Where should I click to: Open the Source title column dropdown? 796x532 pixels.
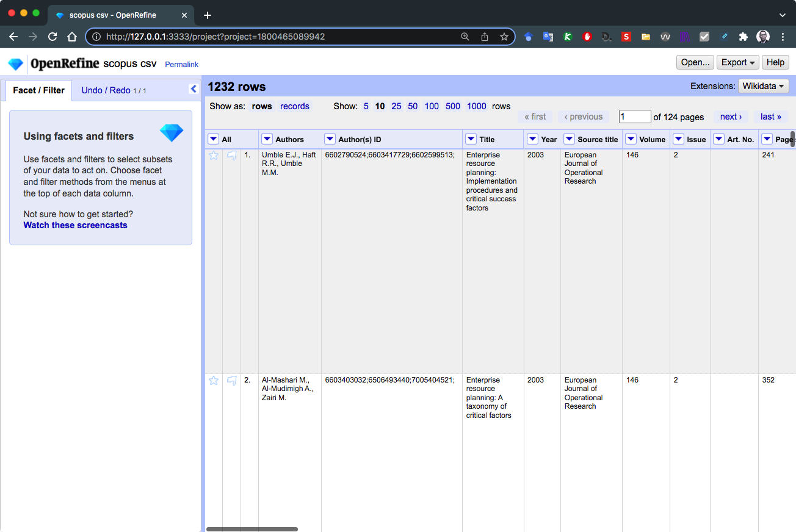[569, 139]
